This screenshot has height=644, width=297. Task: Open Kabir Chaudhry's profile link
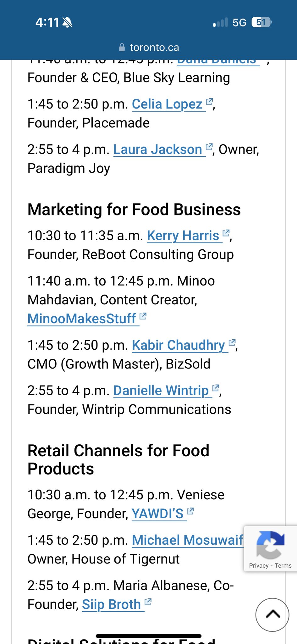[x=178, y=345]
